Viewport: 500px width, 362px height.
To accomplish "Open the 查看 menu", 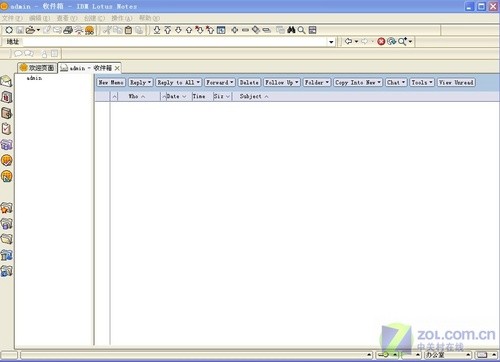I will point(67,18).
